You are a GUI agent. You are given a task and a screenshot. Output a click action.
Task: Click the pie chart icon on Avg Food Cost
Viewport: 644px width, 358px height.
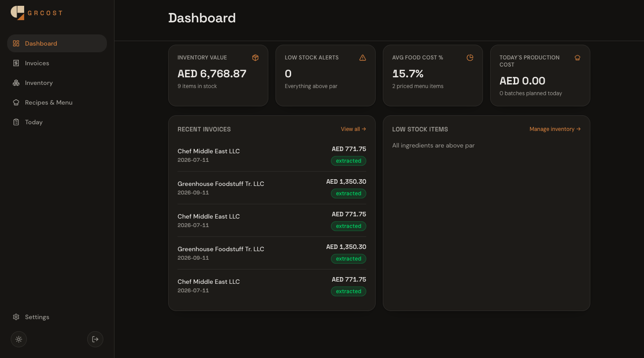click(x=470, y=58)
